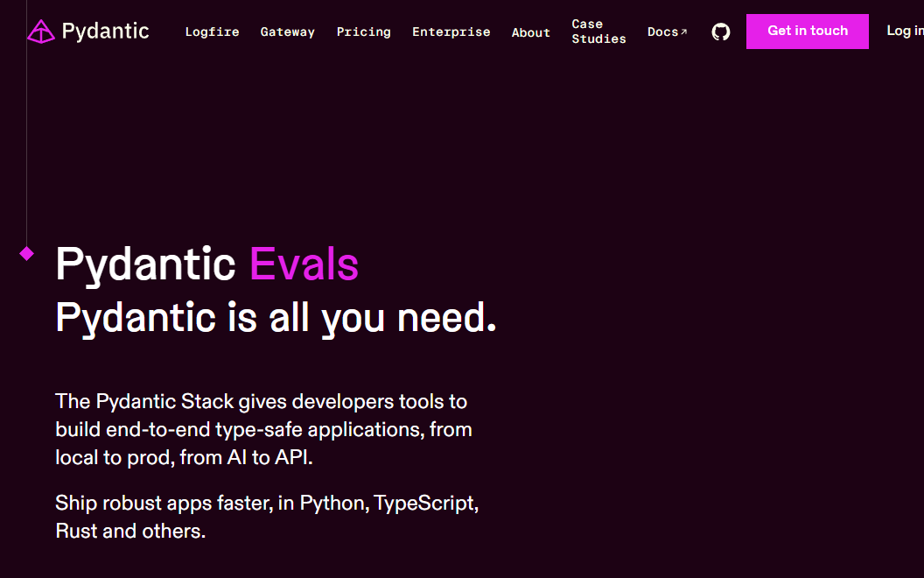Image resolution: width=924 pixels, height=578 pixels.
Task: Click the white Pydantic word in the headline
Action: 145,264
